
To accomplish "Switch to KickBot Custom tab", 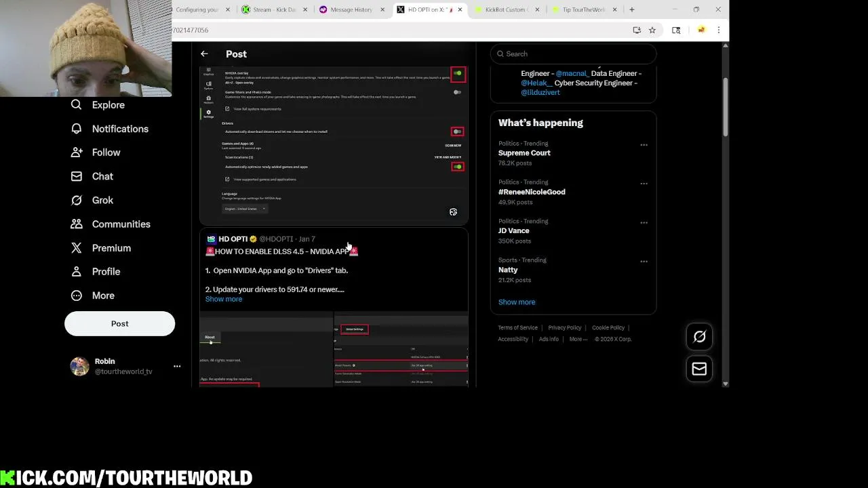I will tap(506, 9).
